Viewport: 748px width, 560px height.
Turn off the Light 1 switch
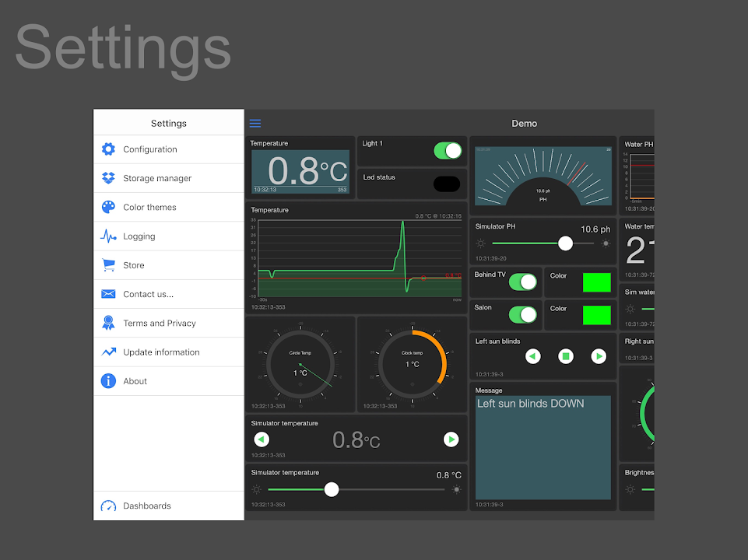click(x=448, y=150)
